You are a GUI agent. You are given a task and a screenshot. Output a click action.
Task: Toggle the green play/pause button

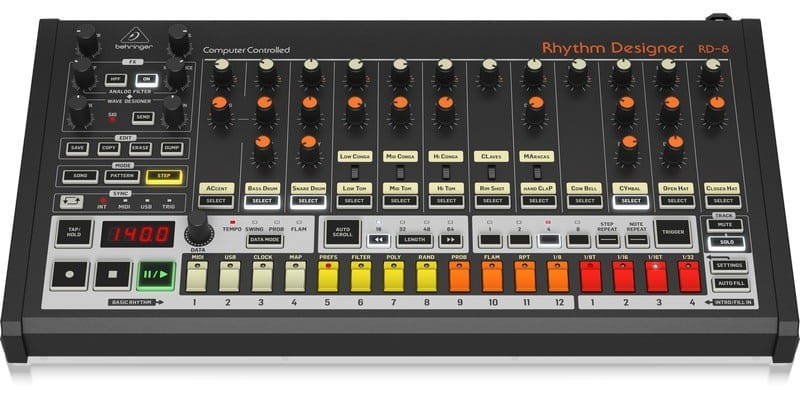pyautogui.click(x=156, y=275)
